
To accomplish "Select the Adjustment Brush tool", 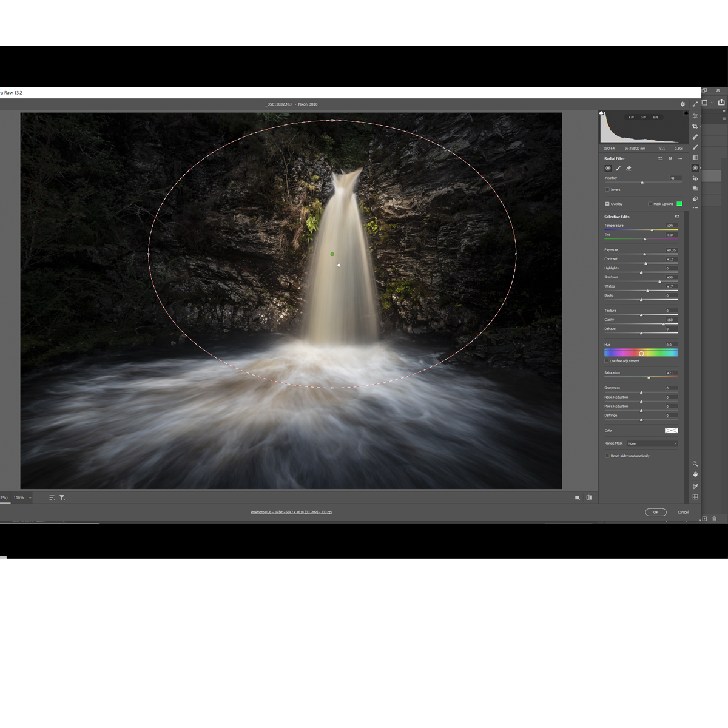I will [x=695, y=147].
